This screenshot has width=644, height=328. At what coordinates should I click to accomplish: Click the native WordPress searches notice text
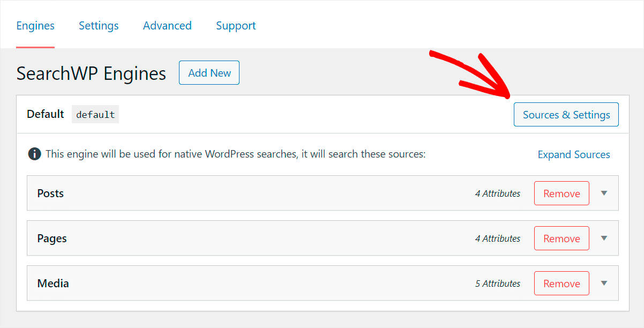(x=236, y=154)
